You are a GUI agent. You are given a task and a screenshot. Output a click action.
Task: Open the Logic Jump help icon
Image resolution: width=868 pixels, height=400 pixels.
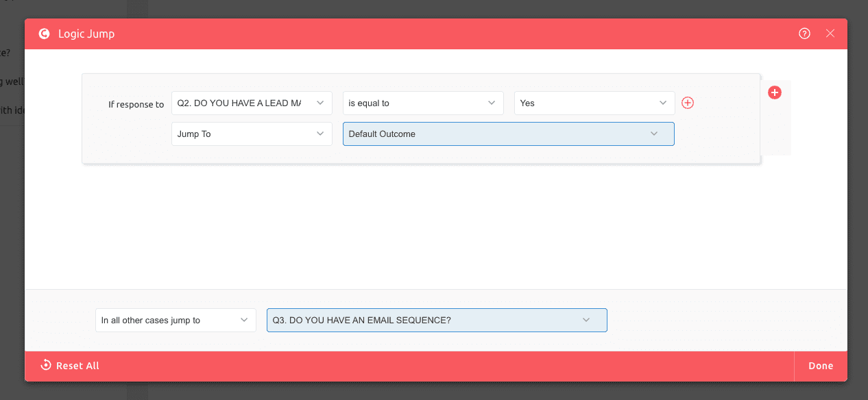pos(804,33)
